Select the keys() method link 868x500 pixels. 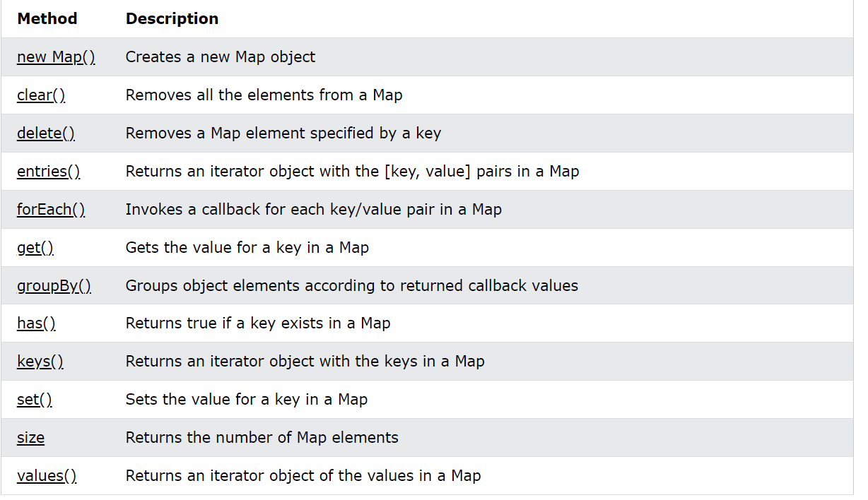coord(40,362)
